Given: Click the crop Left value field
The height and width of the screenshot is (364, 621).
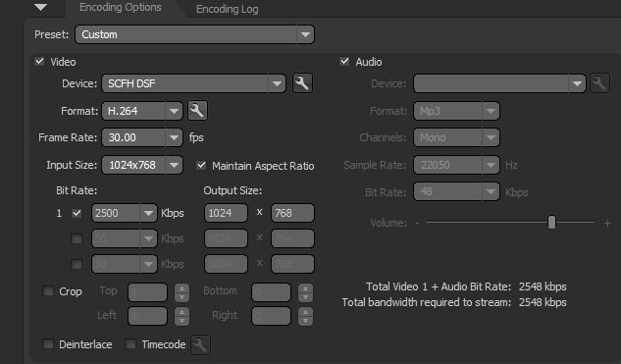Looking at the screenshot, I should tap(147, 316).
